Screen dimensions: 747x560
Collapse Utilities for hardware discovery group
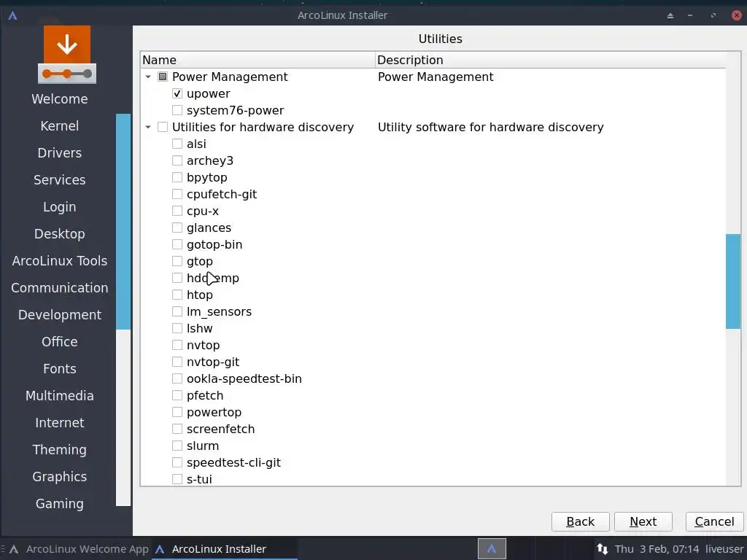(x=148, y=127)
